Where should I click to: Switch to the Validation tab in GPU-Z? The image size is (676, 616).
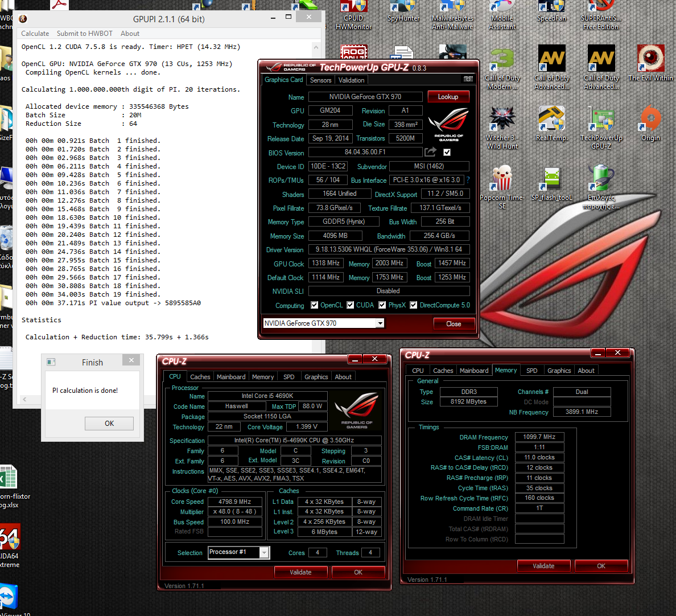(x=351, y=80)
